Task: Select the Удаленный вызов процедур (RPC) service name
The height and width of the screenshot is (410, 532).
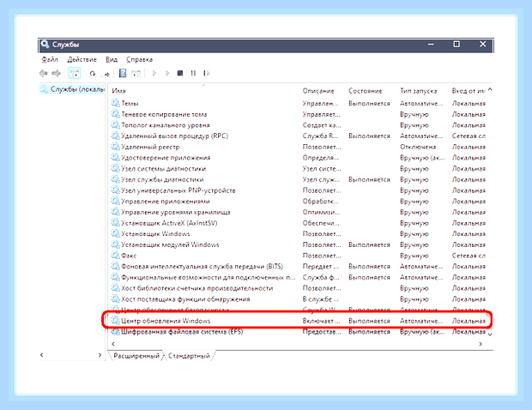Action: [175, 136]
